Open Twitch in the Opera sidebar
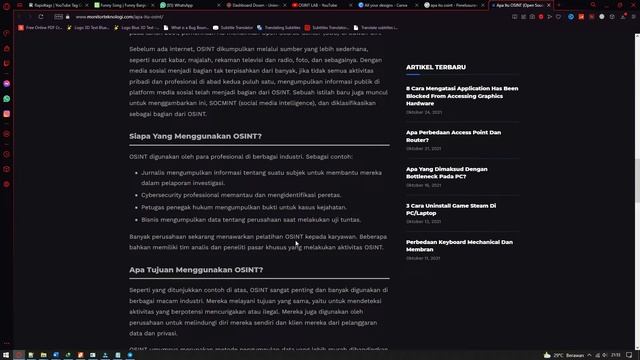This screenshot has height=360, width=640. (7, 64)
